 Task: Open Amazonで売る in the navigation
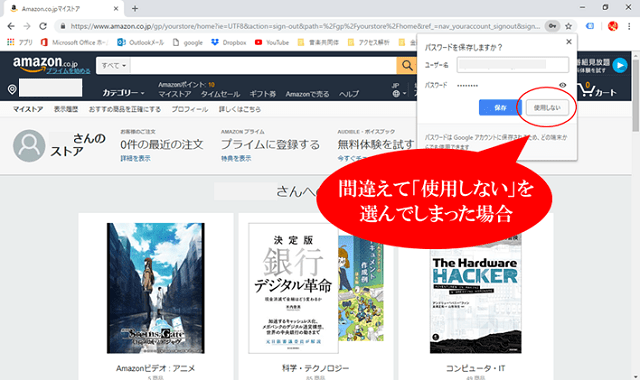tap(307, 94)
